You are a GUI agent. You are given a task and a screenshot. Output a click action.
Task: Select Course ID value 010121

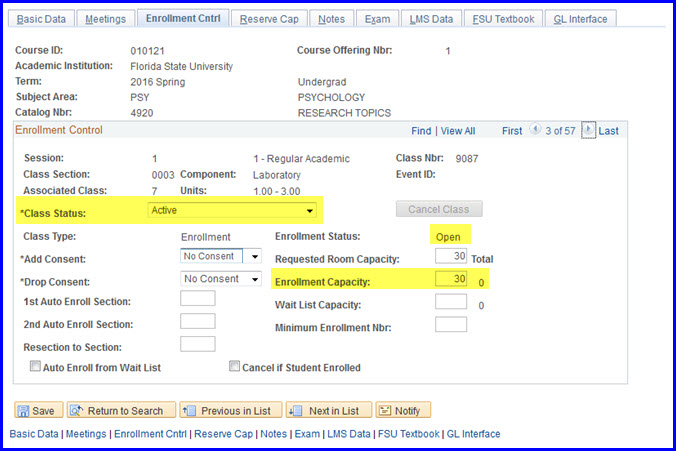click(x=147, y=51)
